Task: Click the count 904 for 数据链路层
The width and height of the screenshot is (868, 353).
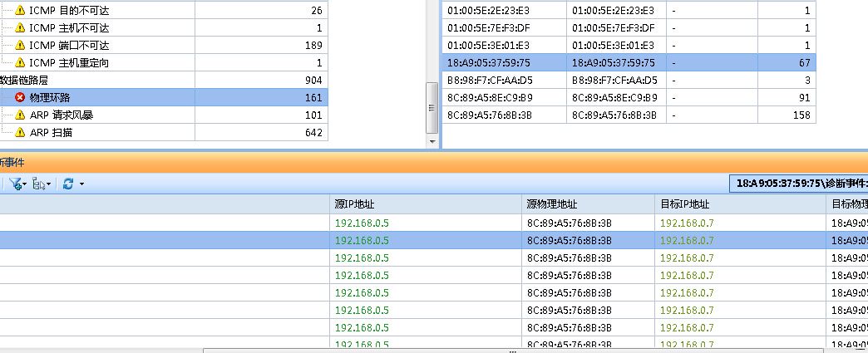Action: tap(313, 81)
